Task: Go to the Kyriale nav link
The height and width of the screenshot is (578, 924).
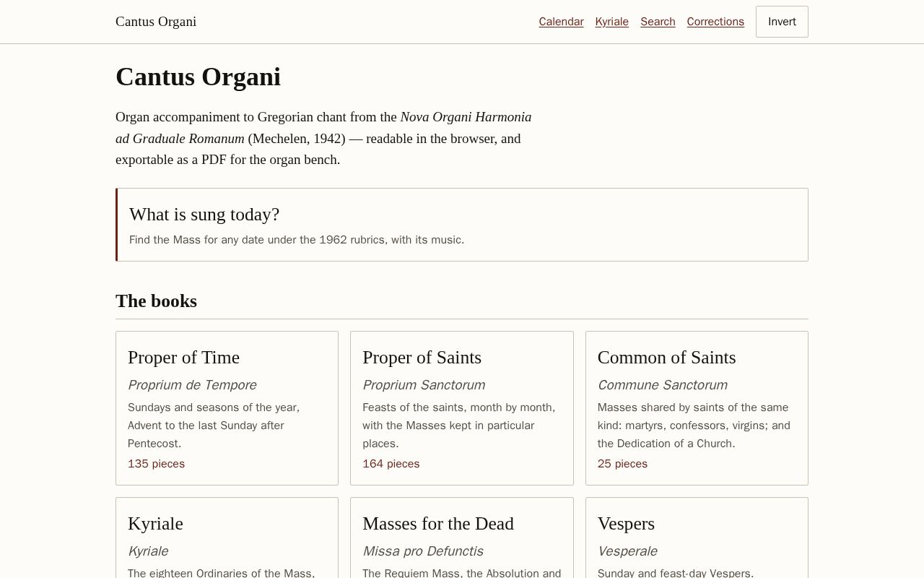Action: 611,22
